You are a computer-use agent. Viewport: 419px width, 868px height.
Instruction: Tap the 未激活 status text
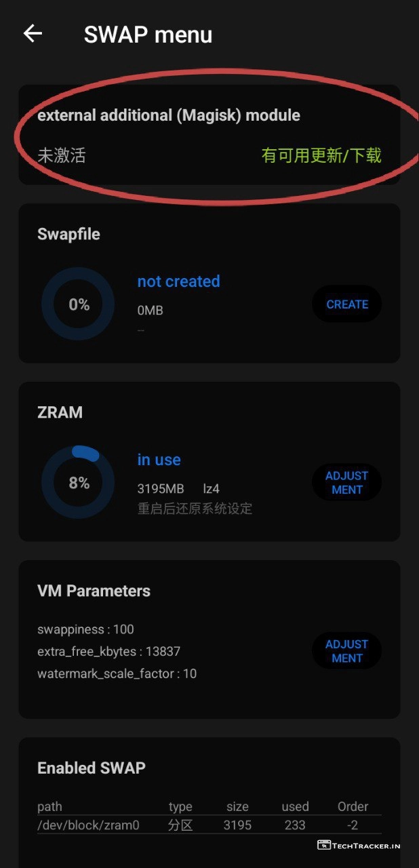[62, 155]
